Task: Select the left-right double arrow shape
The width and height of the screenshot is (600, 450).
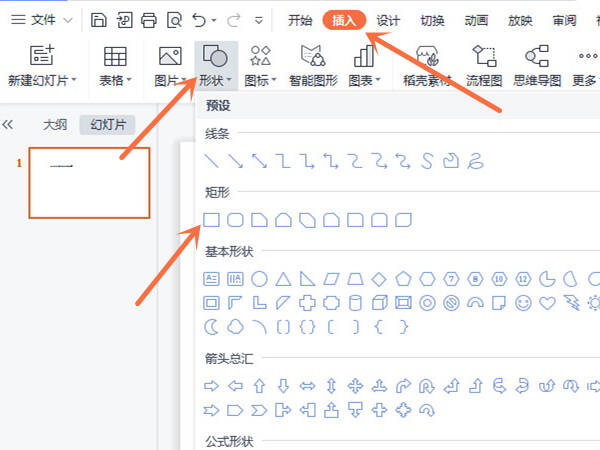Action: [x=307, y=386]
